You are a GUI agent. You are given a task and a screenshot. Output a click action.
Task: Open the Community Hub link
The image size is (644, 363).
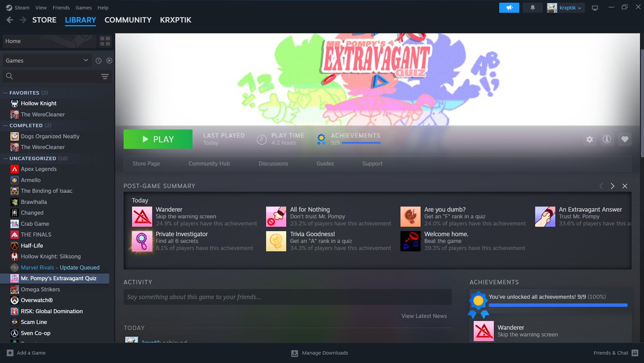pyautogui.click(x=209, y=163)
